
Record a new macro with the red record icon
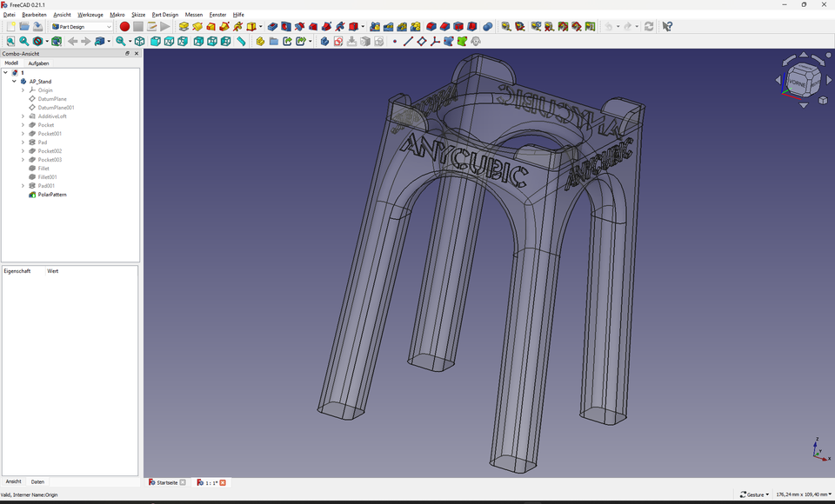[124, 27]
